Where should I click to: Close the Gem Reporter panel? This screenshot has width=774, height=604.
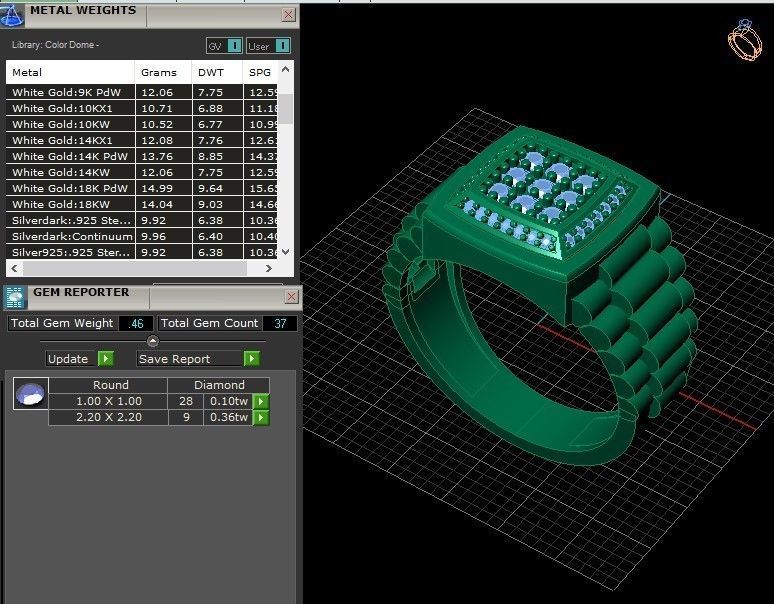click(x=291, y=296)
